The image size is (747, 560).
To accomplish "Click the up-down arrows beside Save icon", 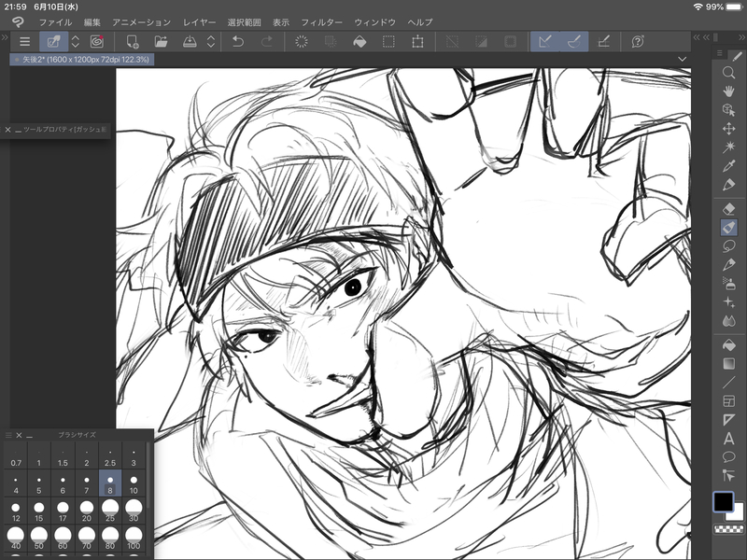I will click(x=211, y=42).
